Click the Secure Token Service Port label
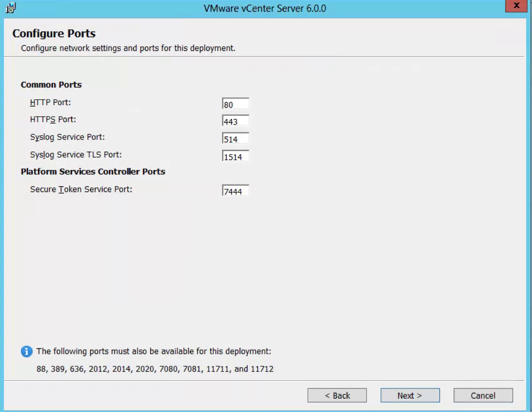 coord(81,189)
